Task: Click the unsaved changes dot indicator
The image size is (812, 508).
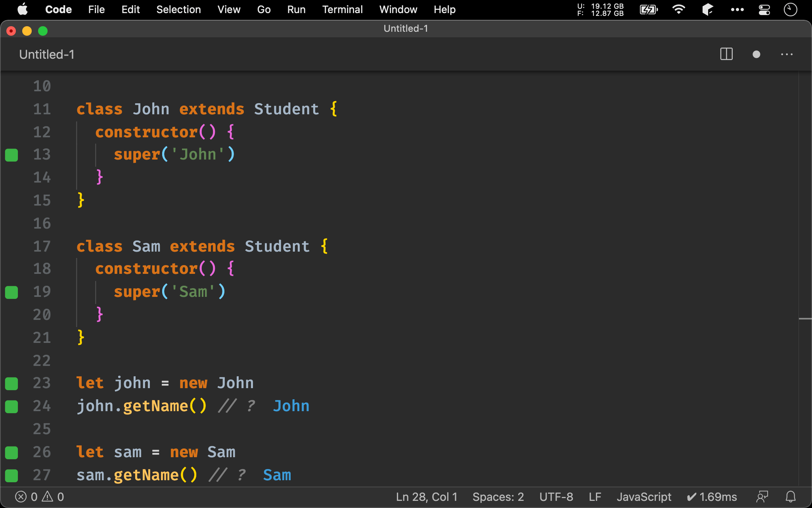Action: click(x=756, y=54)
